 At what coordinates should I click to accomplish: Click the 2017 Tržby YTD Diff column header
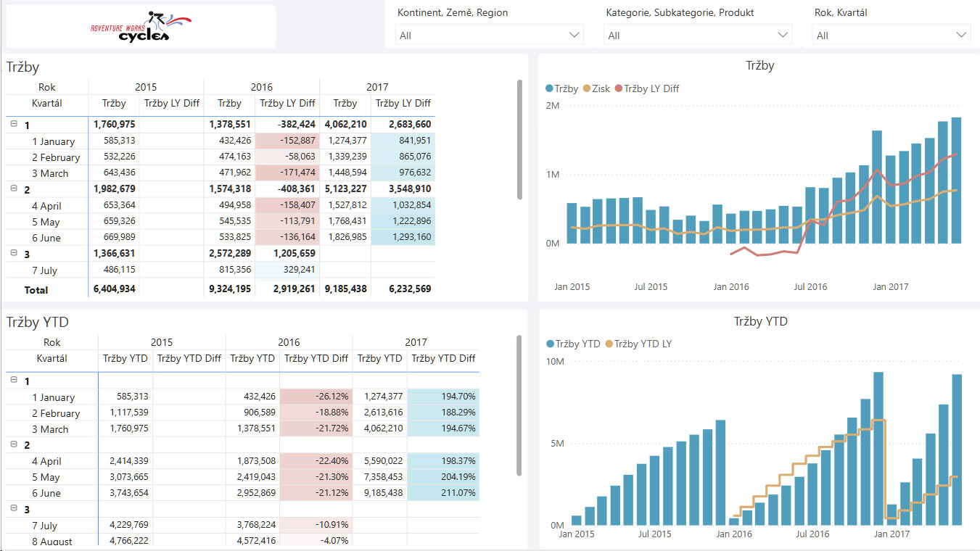pyautogui.click(x=443, y=358)
